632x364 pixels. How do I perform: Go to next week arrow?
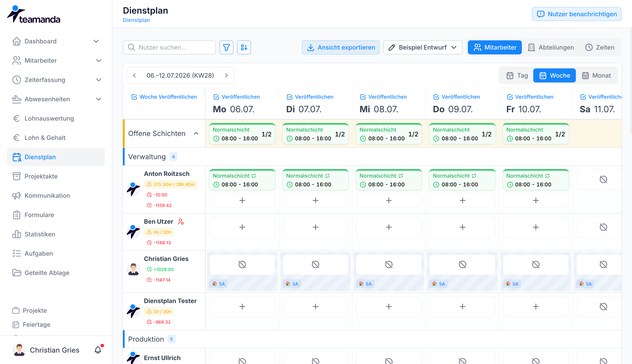point(226,75)
